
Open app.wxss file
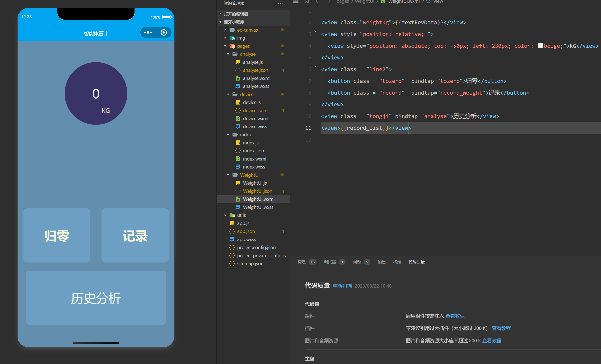[x=246, y=239]
